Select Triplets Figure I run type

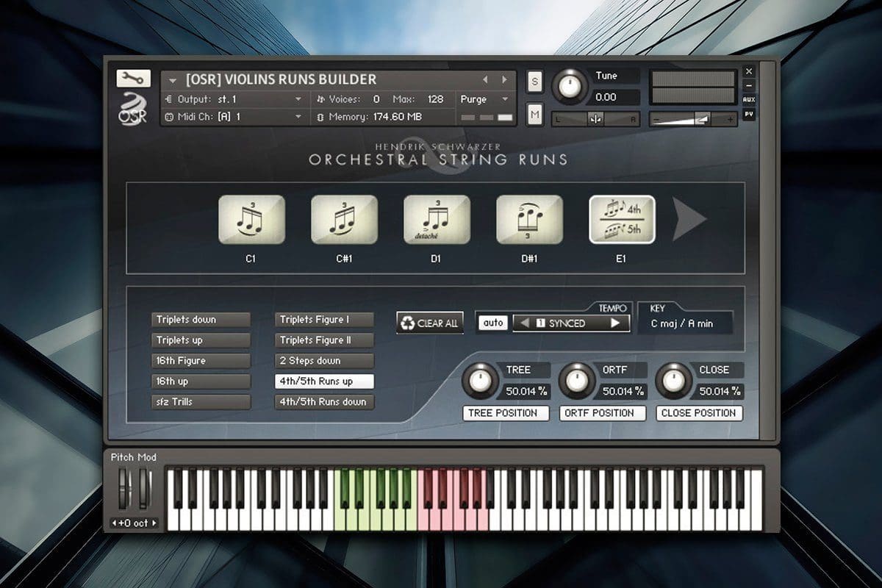coord(325,320)
